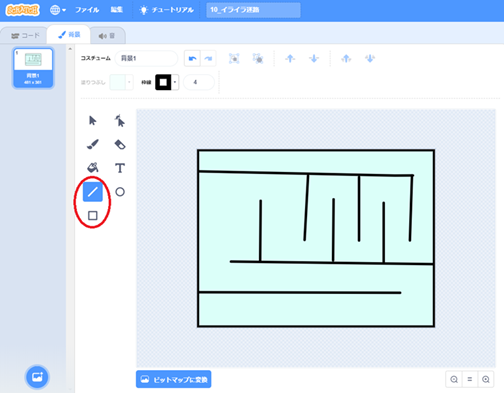Image resolution: width=504 pixels, height=393 pixels.
Task: Click the send to back icon
Action: (370, 59)
